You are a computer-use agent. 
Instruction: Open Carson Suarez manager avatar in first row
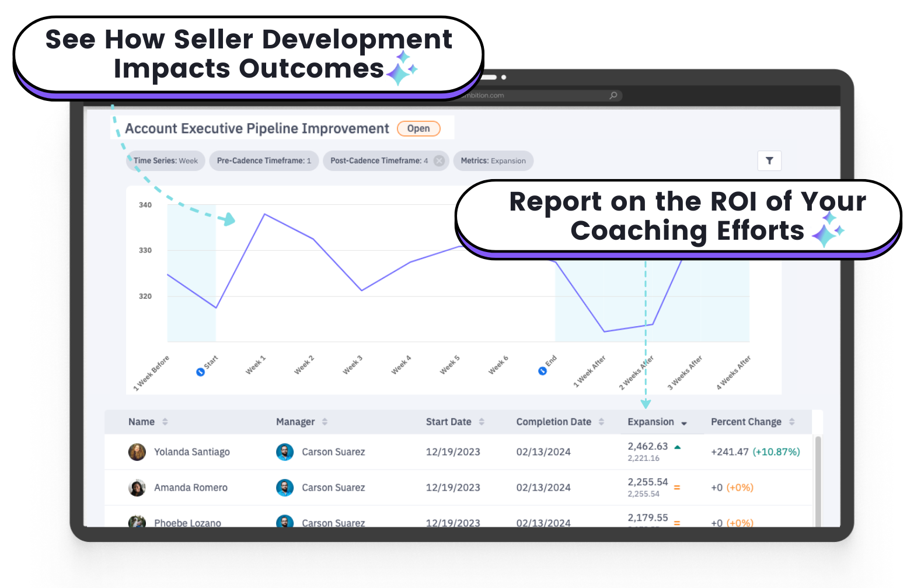[x=285, y=452]
